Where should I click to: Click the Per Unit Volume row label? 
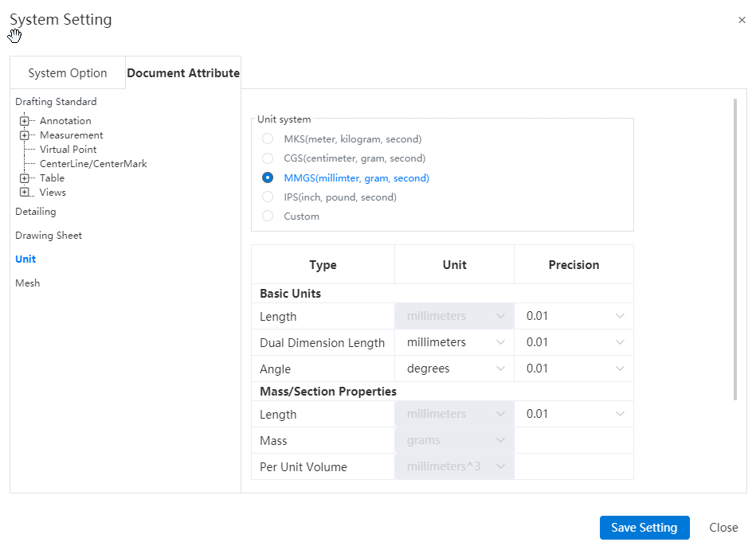point(304,467)
